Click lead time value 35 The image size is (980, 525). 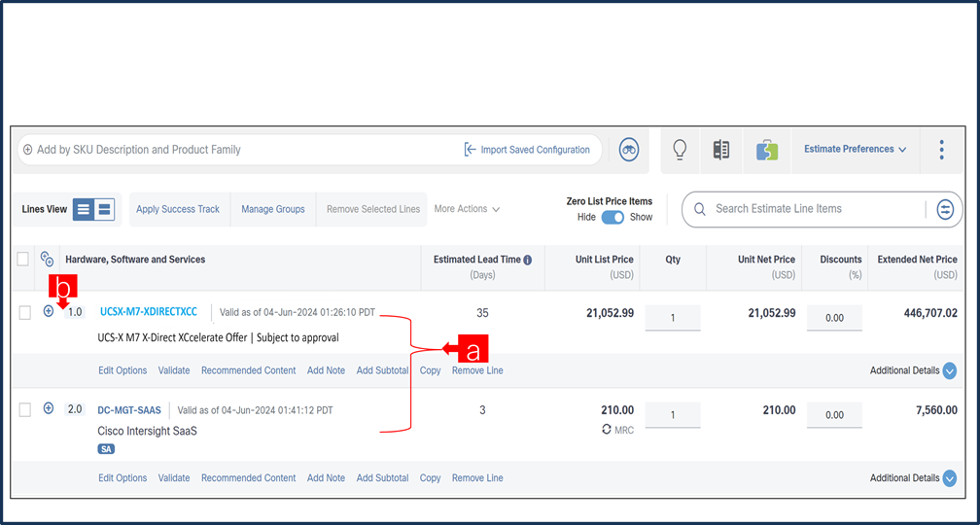(x=482, y=313)
